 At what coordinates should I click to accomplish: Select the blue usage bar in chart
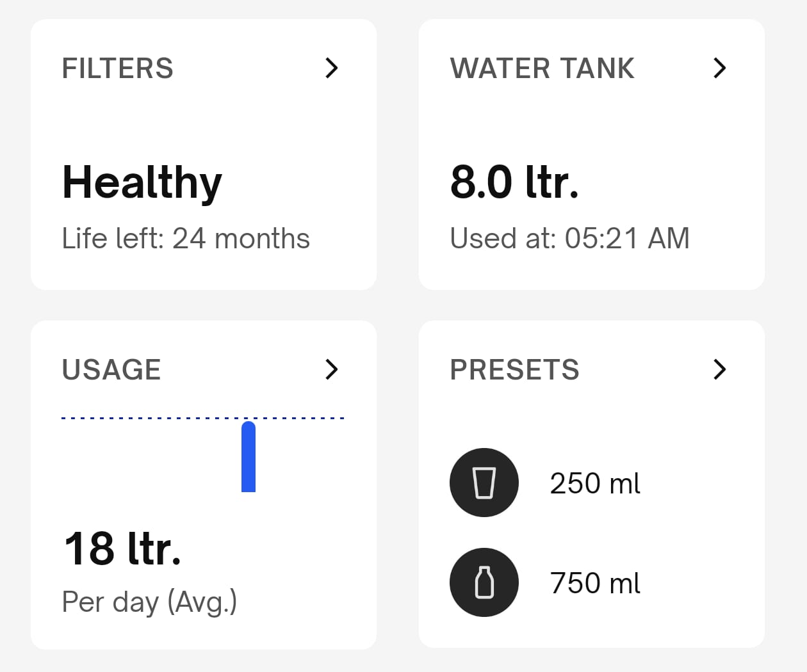[x=249, y=456]
